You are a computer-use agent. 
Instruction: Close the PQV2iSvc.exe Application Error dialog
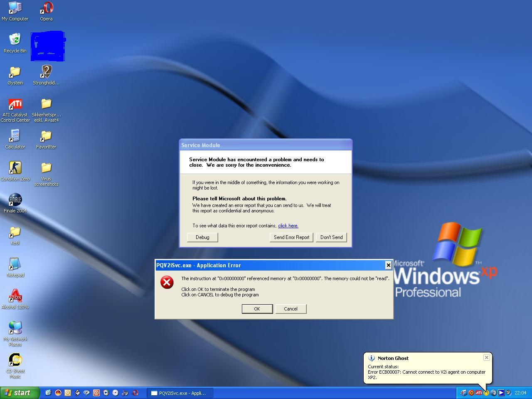click(388, 265)
